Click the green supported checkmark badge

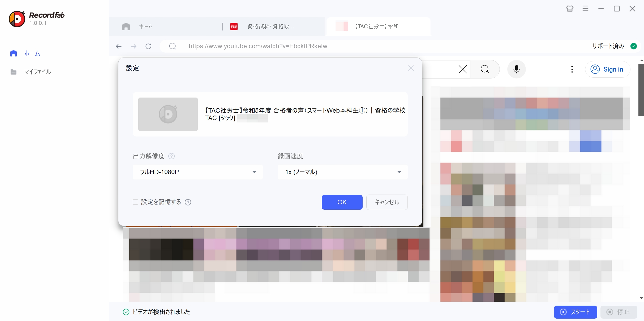click(x=634, y=46)
